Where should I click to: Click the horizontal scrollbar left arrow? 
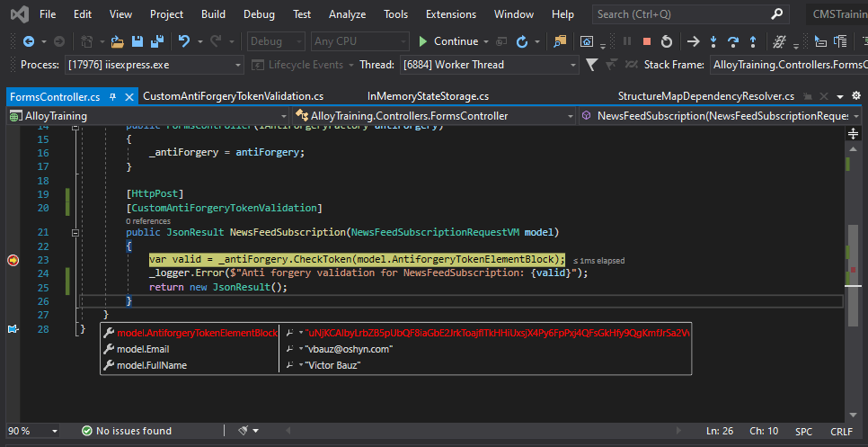pyautogui.click(x=288, y=431)
